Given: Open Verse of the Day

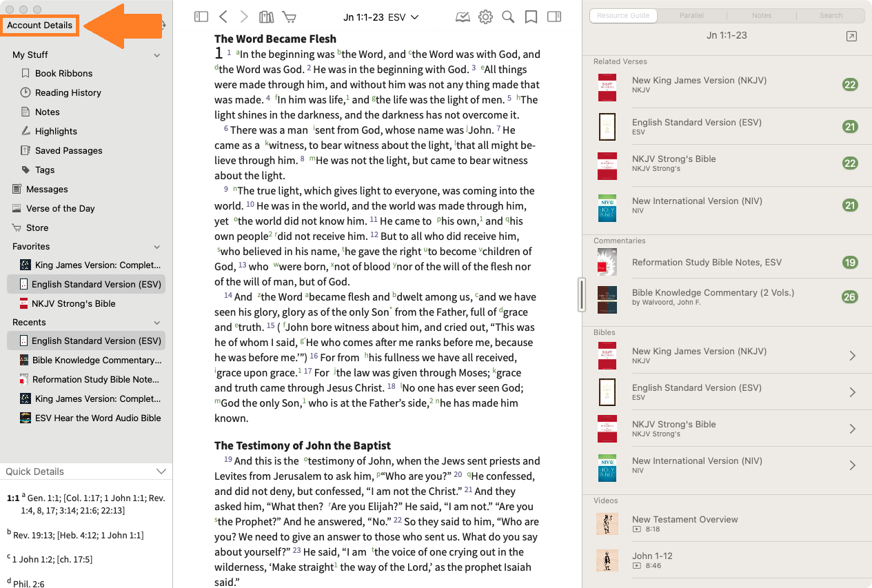Looking at the screenshot, I should tap(60, 208).
